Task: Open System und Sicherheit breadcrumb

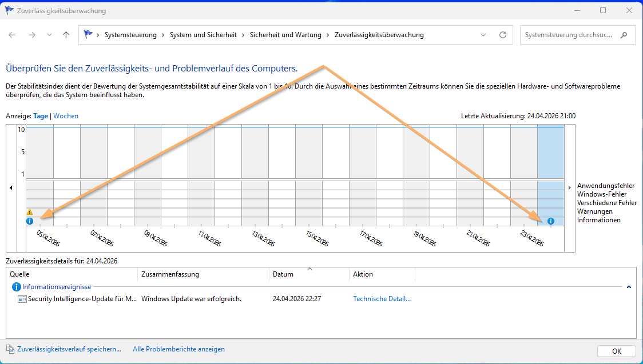Action: pos(204,35)
